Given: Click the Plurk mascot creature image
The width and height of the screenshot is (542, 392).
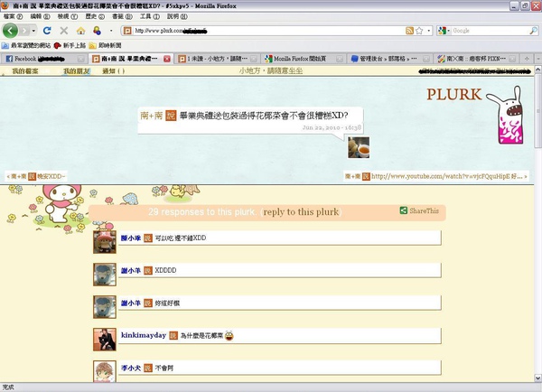Looking at the screenshot, I should (x=507, y=115).
